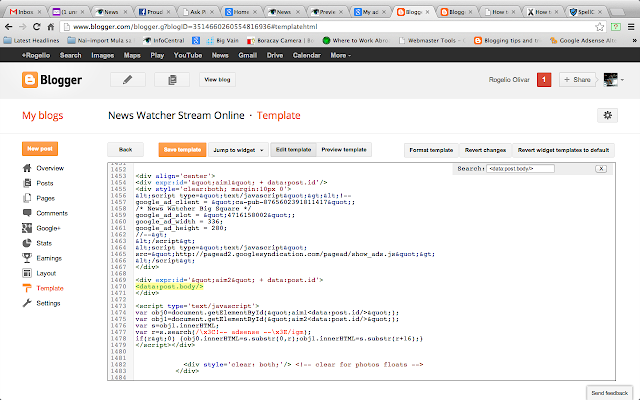The image size is (640, 400).
Task: Switch to the SpellC browser tab
Action: coord(586,12)
